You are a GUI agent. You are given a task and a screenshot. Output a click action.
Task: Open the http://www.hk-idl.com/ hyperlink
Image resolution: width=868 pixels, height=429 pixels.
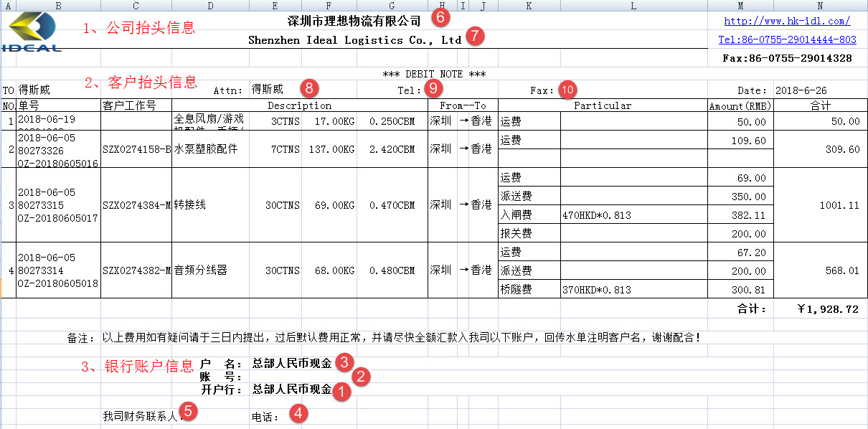787,22
